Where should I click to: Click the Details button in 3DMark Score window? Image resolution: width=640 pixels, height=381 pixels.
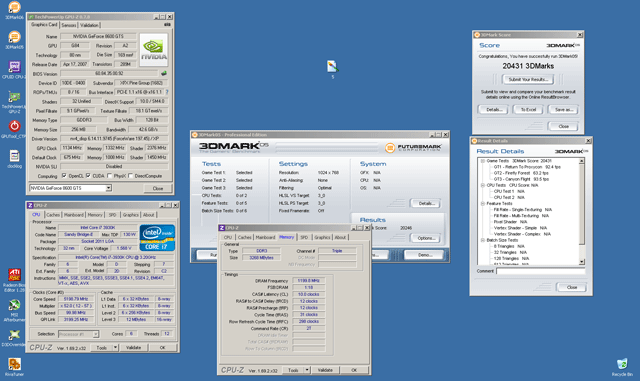tap(493, 109)
